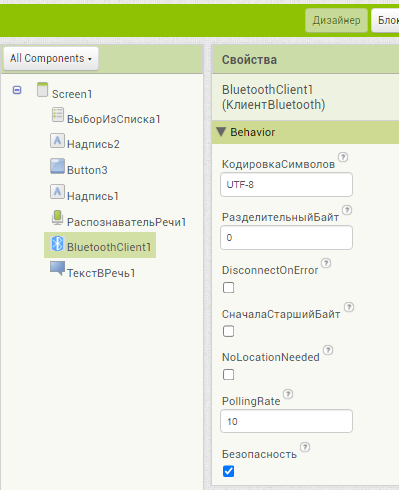Click the PollingRate input field

[286, 421]
